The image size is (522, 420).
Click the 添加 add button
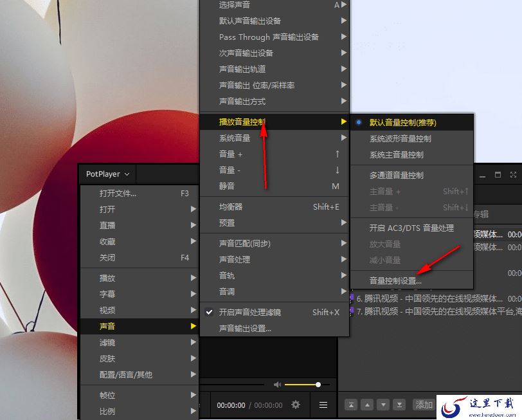(x=424, y=405)
